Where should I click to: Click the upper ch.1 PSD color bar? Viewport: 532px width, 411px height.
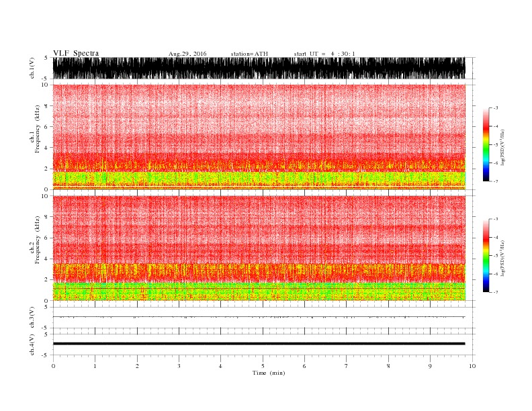click(x=486, y=144)
